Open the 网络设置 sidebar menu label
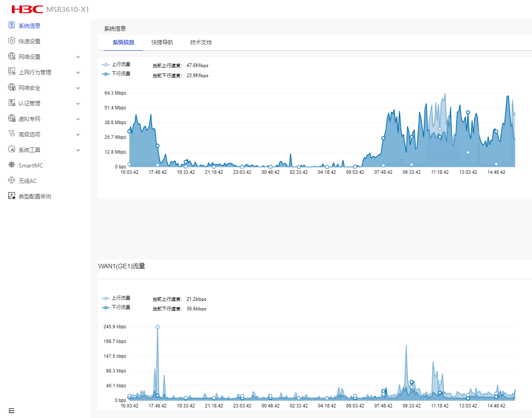The height and width of the screenshot is (418, 532). click(30, 57)
